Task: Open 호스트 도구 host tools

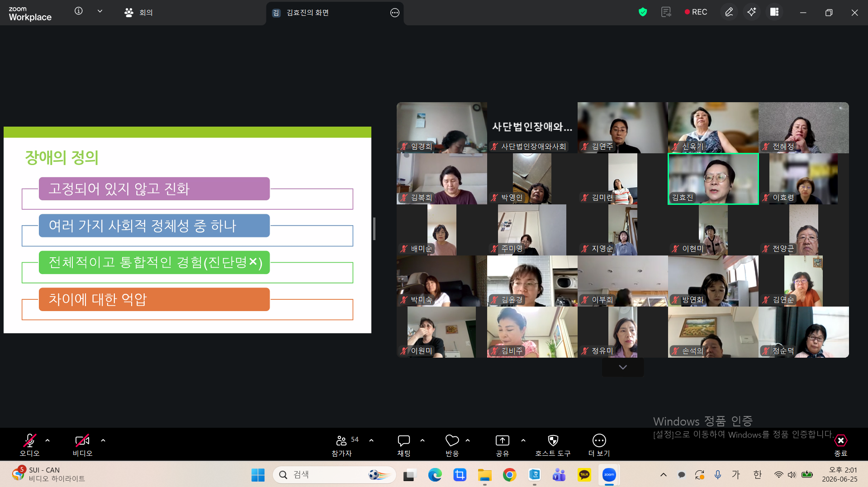Action: 553,445
